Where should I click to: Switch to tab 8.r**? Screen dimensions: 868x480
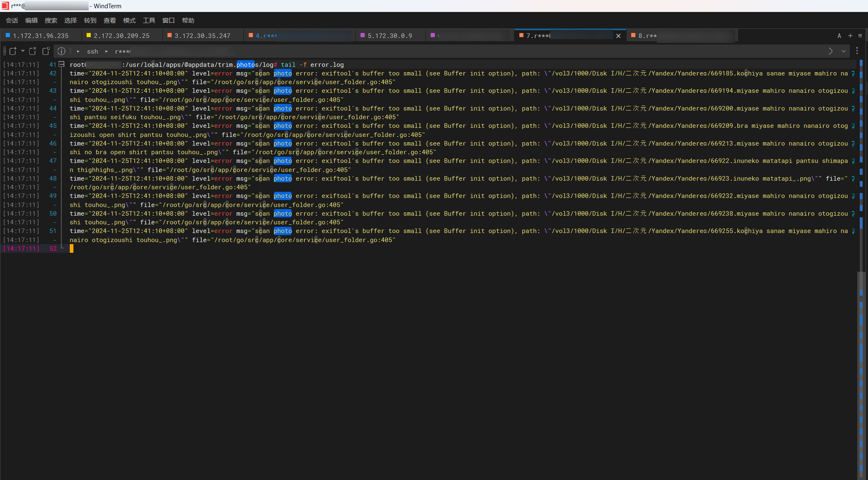click(682, 36)
